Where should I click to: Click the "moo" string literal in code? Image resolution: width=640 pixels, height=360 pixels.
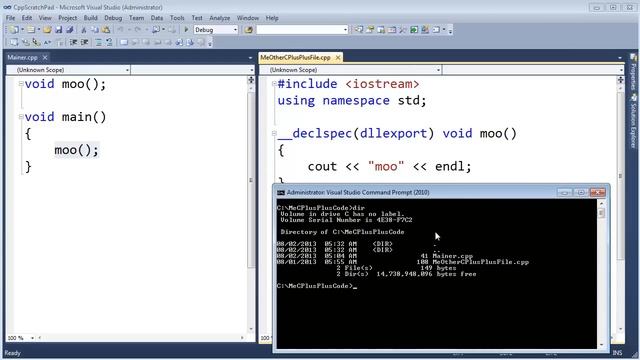386,167
